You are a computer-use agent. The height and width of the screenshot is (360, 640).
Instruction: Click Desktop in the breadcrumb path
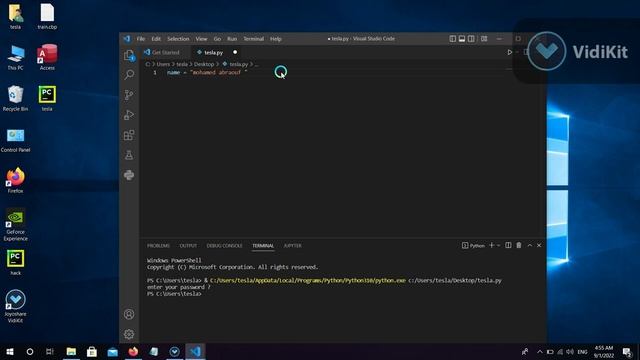coord(204,64)
